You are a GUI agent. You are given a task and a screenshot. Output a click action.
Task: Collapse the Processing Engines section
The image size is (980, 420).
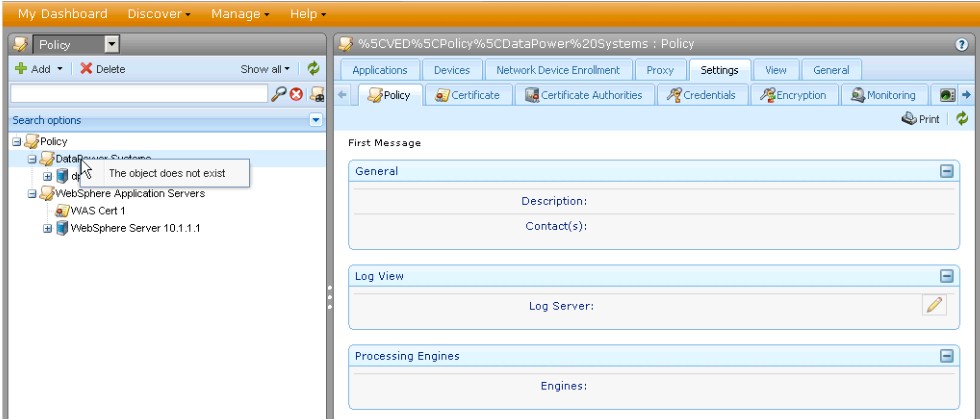point(947,356)
